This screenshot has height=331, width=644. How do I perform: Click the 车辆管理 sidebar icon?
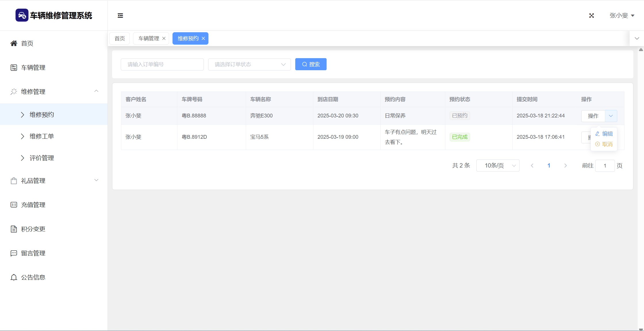pyautogui.click(x=14, y=68)
